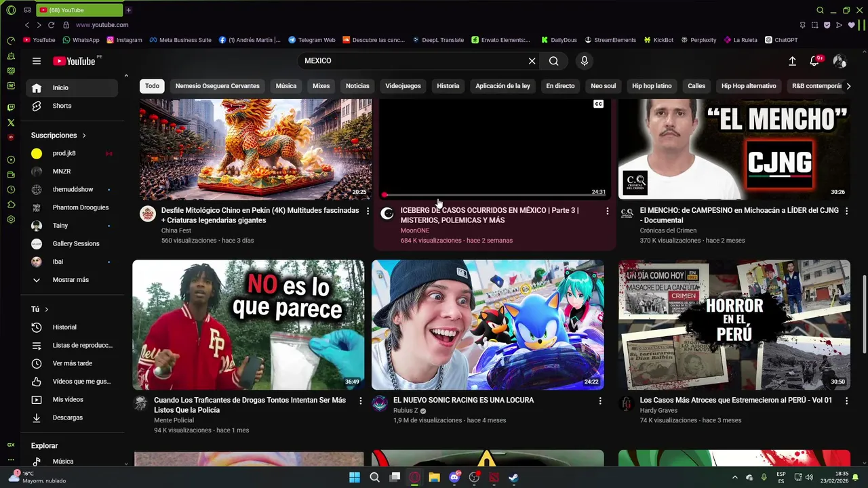The image size is (868, 488).
Task: Open the upload video icon
Action: 792,61
